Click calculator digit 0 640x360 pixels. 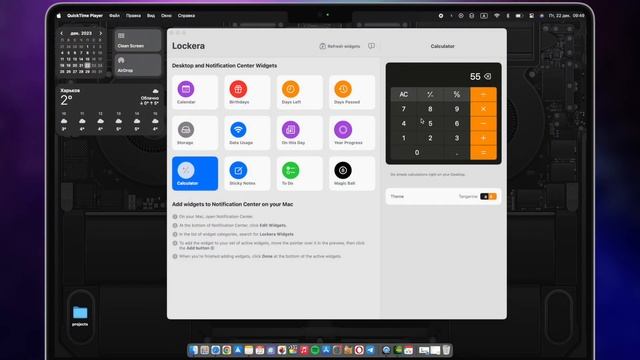point(417,152)
